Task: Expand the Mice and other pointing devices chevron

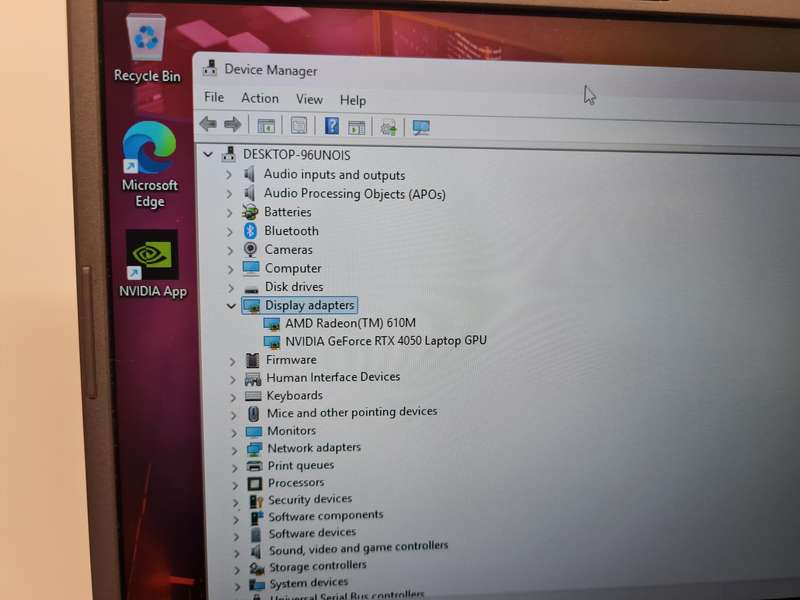Action: 234,415
